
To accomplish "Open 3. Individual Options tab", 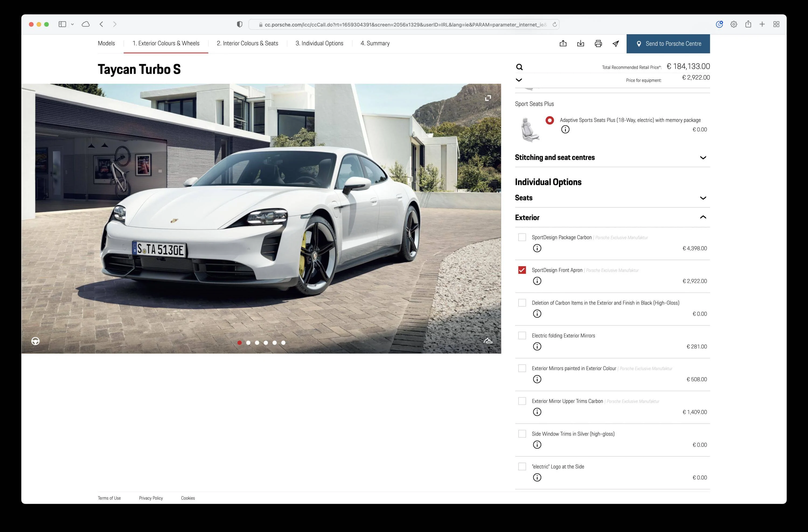I will (319, 43).
